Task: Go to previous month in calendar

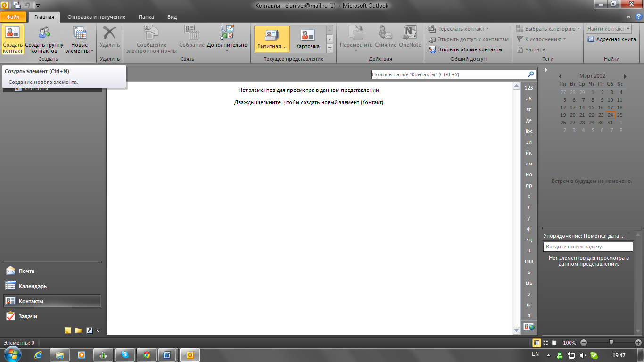Action: pyautogui.click(x=560, y=76)
